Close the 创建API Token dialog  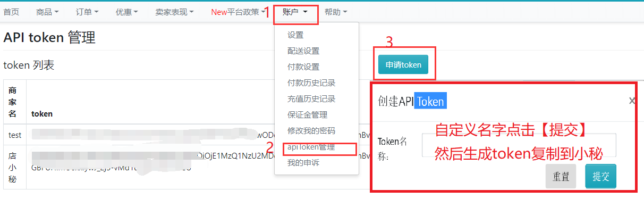632,101
